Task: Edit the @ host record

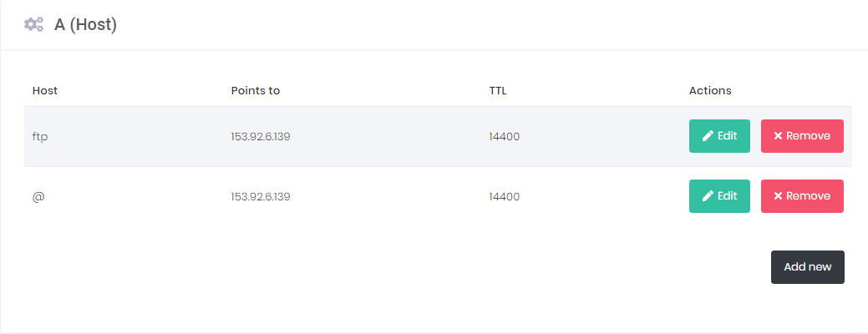Action: [719, 196]
